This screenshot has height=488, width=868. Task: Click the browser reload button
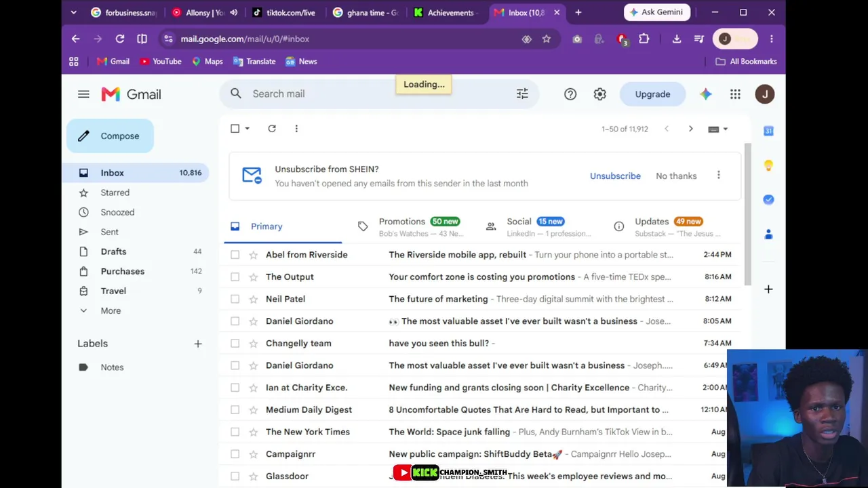[x=120, y=39]
